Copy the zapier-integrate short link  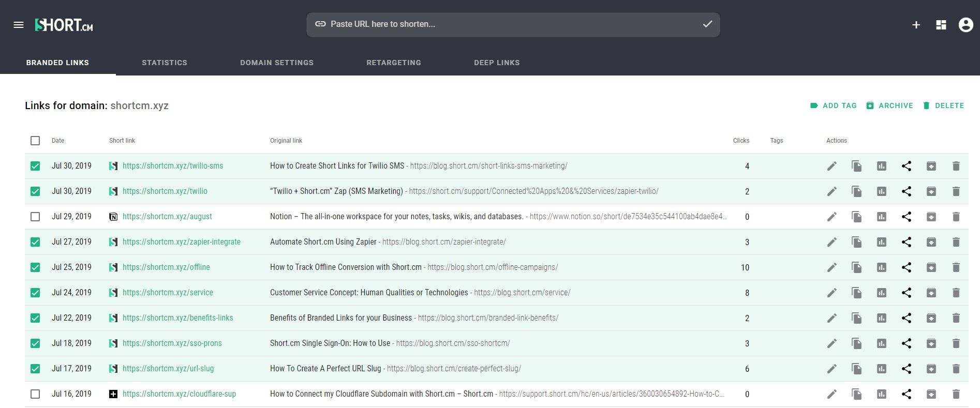pos(856,242)
